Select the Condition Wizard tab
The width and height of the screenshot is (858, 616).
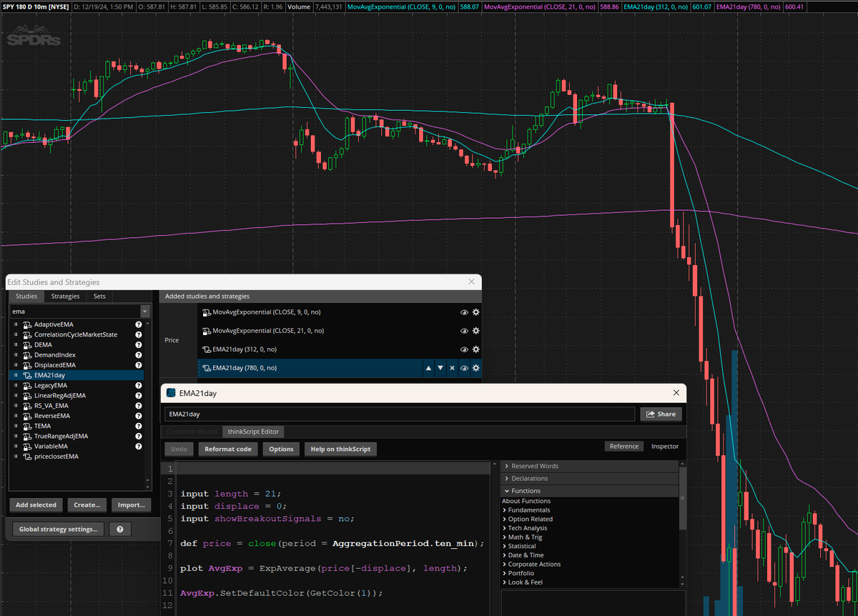point(192,432)
